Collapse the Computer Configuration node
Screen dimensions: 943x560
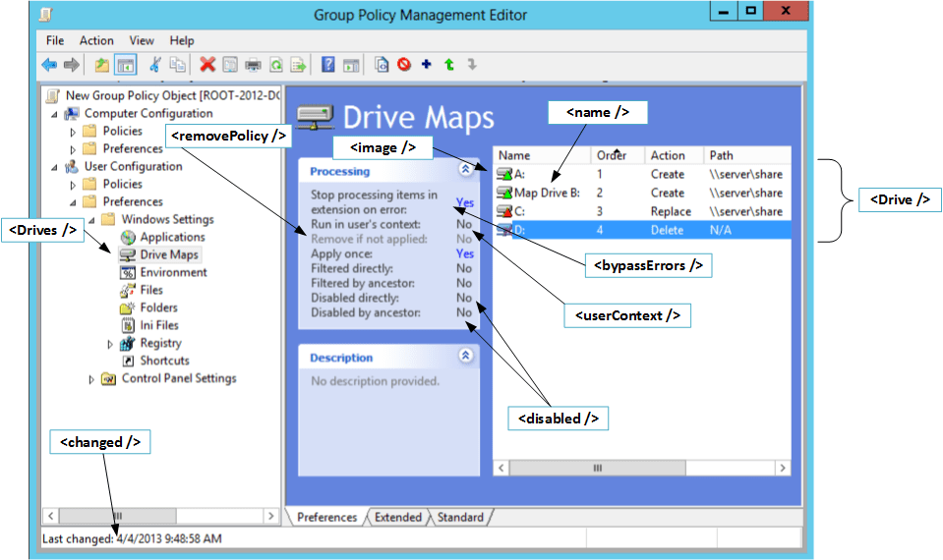point(55,114)
